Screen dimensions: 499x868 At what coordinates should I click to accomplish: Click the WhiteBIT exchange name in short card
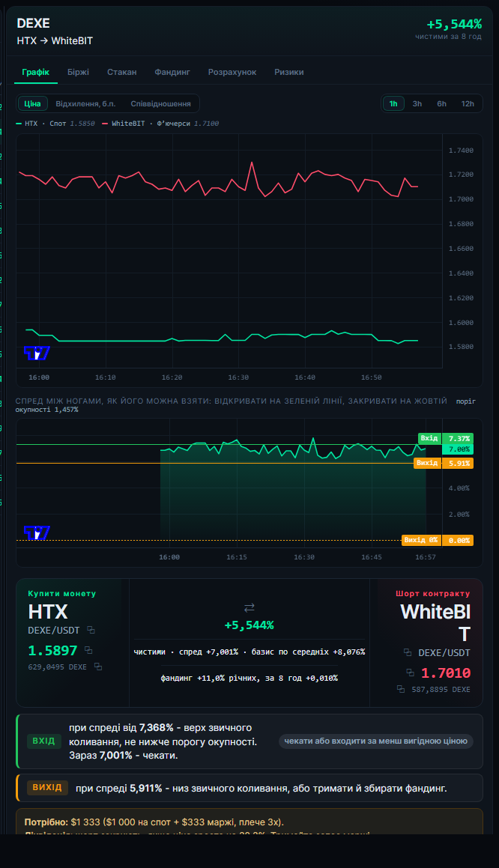[435, 623]
